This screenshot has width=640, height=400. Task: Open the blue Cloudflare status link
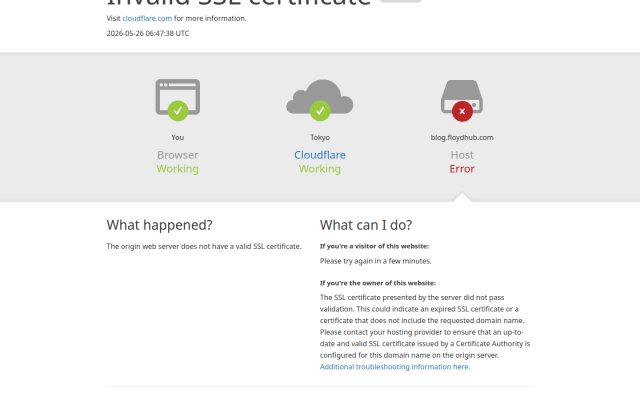[320, 155]
